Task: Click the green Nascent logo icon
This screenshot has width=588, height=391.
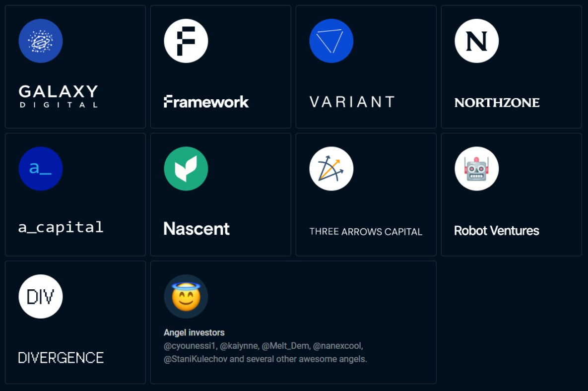Action: point(186,169)
